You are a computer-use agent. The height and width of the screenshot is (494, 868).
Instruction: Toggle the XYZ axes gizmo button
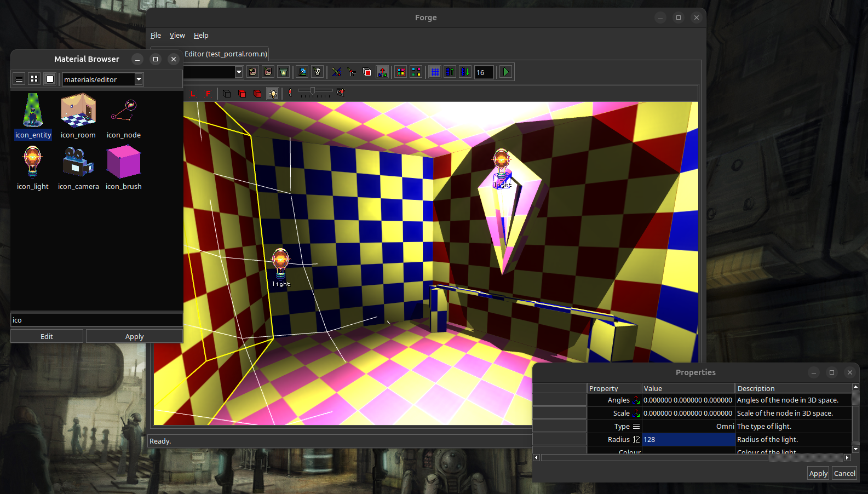tap(382, 72)
